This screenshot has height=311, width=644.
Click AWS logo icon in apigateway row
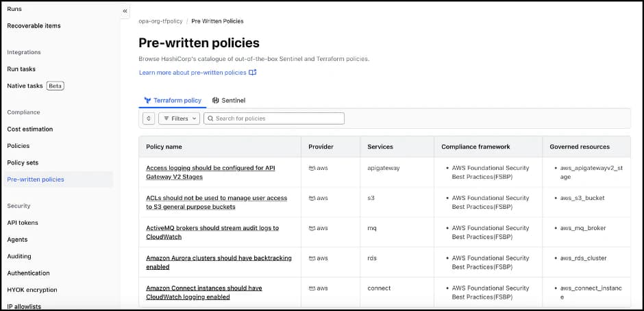pos(312,168)
